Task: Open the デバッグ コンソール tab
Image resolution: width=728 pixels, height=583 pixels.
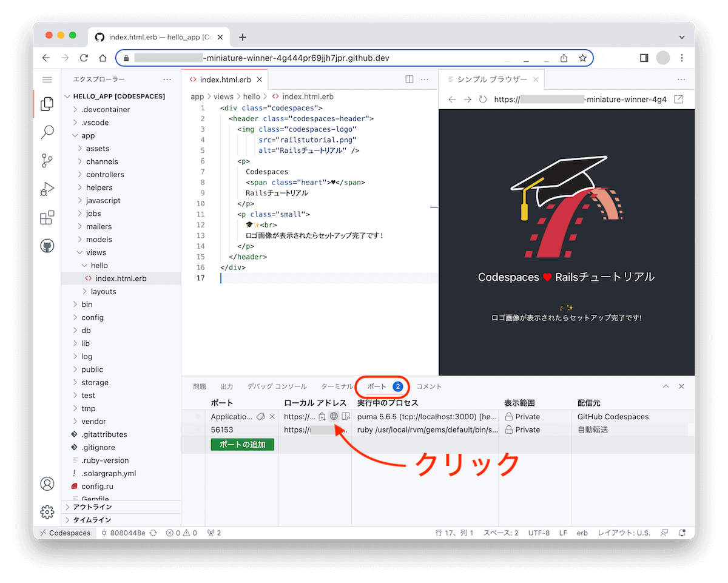Action: tap(277, 386)
